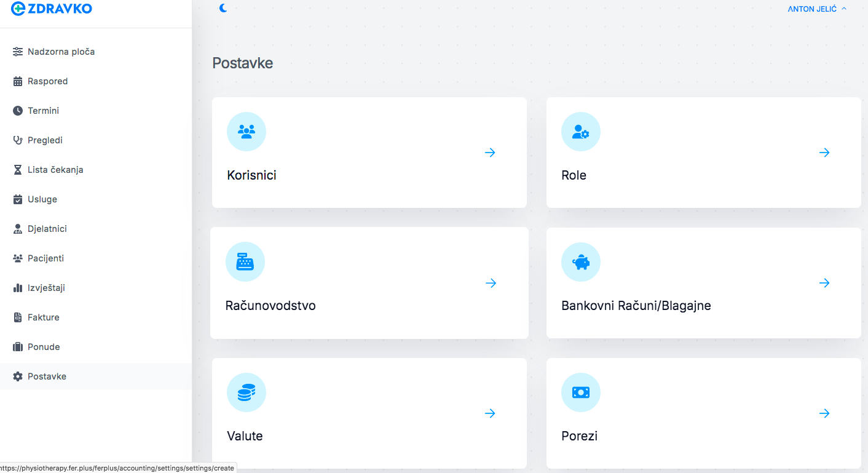The width and height of the screenshot is (868, 473).
Task: Click the Pregledi stethoscope icon
Action: [x=18, y=140]
